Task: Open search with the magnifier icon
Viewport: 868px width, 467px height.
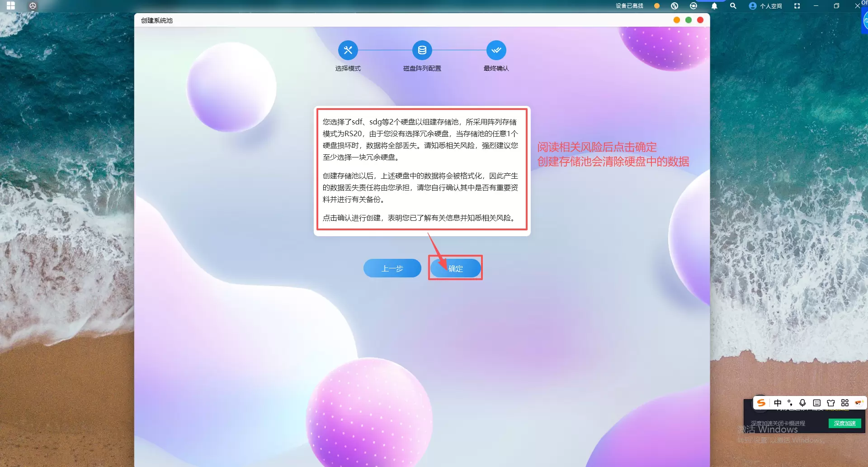Action: click(x=733, y=6)
